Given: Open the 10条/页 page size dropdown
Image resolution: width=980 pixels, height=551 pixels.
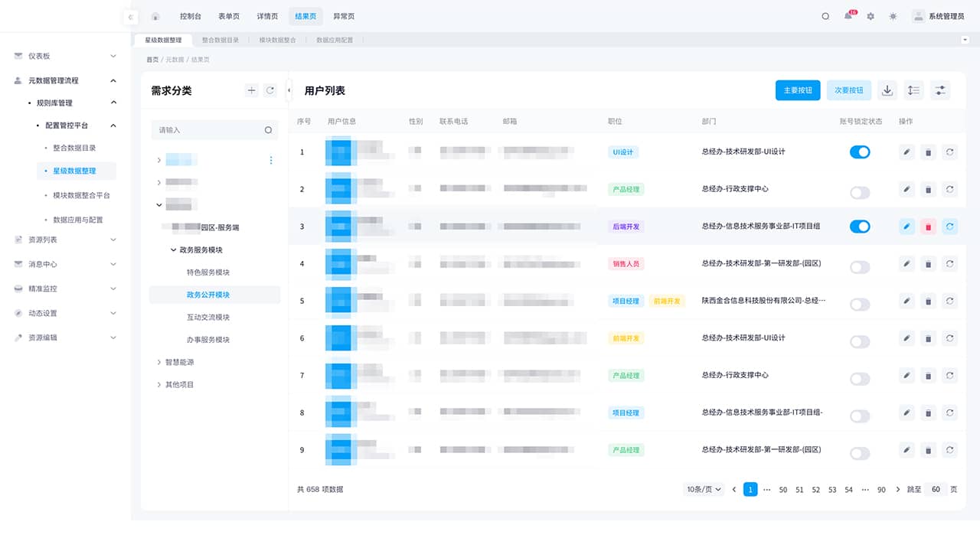Looking at the screenshot, I should point(704,490).
